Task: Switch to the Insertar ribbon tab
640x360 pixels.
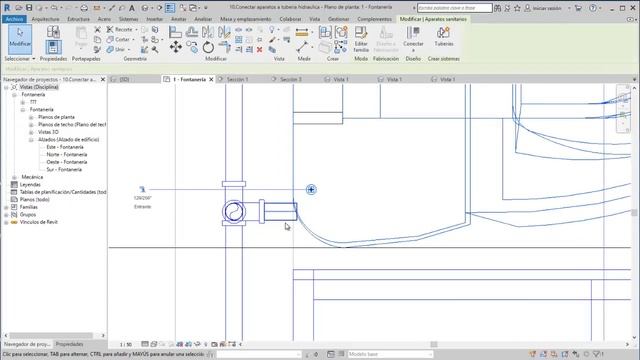Action: pyautogui.click(x=155, y=19)
